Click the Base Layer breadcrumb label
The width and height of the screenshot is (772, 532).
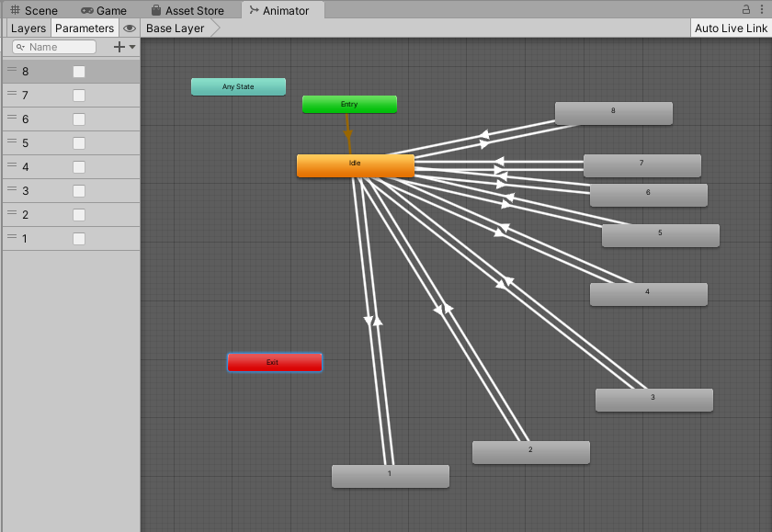point(175,28)
